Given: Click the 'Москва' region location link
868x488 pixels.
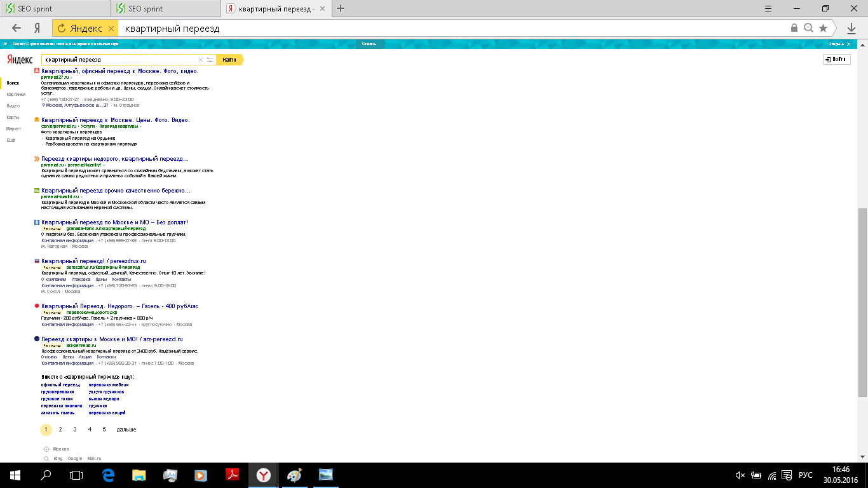Looking at the screenshot, I should pos(61,449).
